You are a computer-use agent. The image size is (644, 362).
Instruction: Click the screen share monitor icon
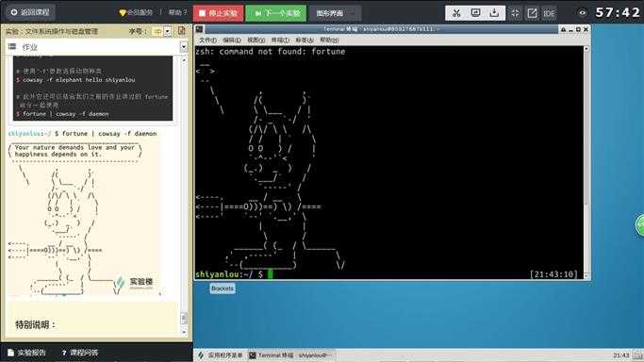[x=475, y=13]
